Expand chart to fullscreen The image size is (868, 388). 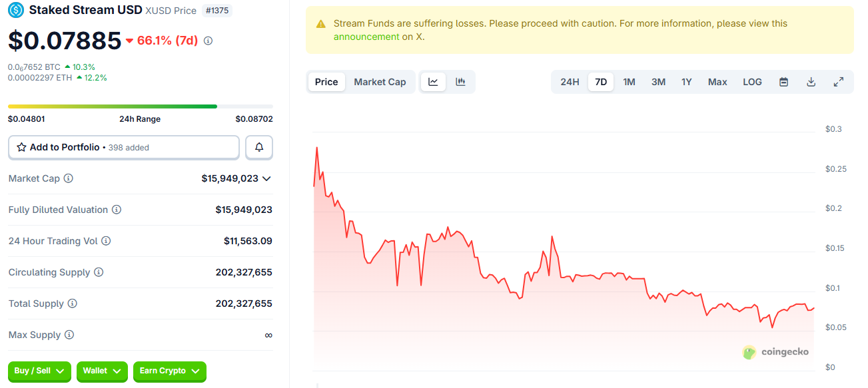839,82
